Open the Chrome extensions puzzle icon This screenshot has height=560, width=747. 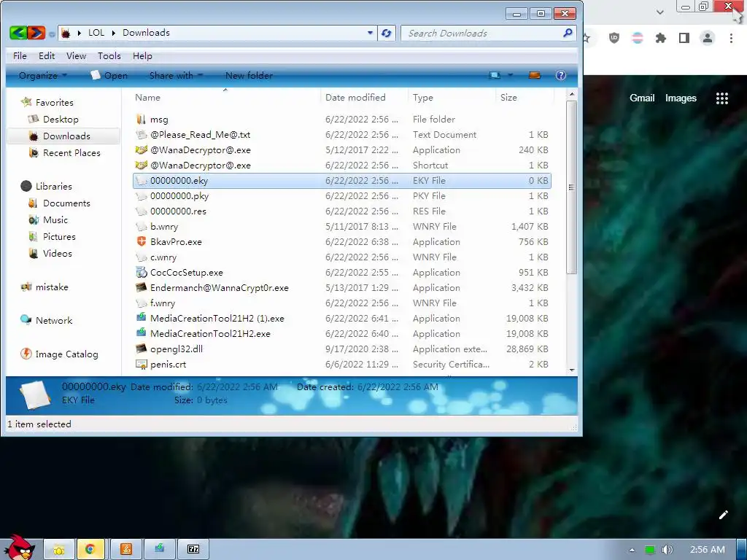(660, 38)
